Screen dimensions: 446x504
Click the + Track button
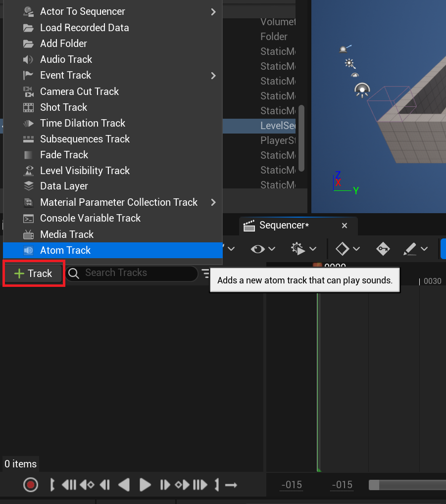coord(34,274)
